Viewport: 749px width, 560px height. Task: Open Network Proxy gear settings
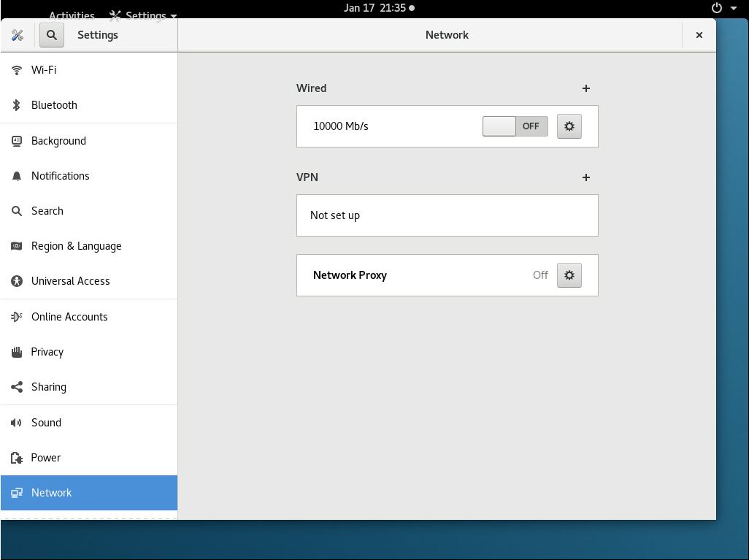click(x=569, y=275)
